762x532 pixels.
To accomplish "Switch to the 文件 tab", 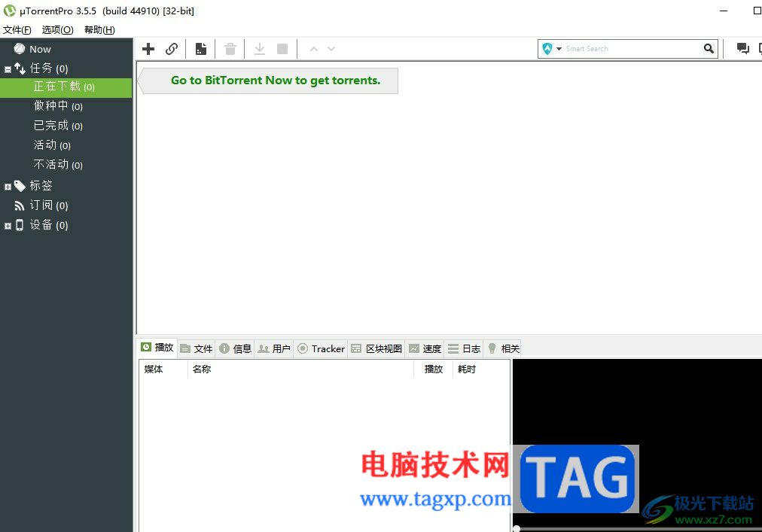I will 197,348.
